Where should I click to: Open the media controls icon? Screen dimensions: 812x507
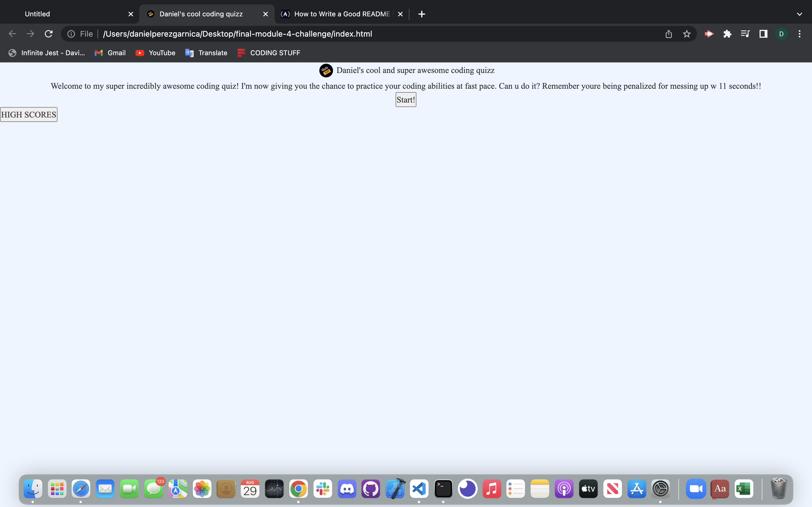click(x=745, y=34)
